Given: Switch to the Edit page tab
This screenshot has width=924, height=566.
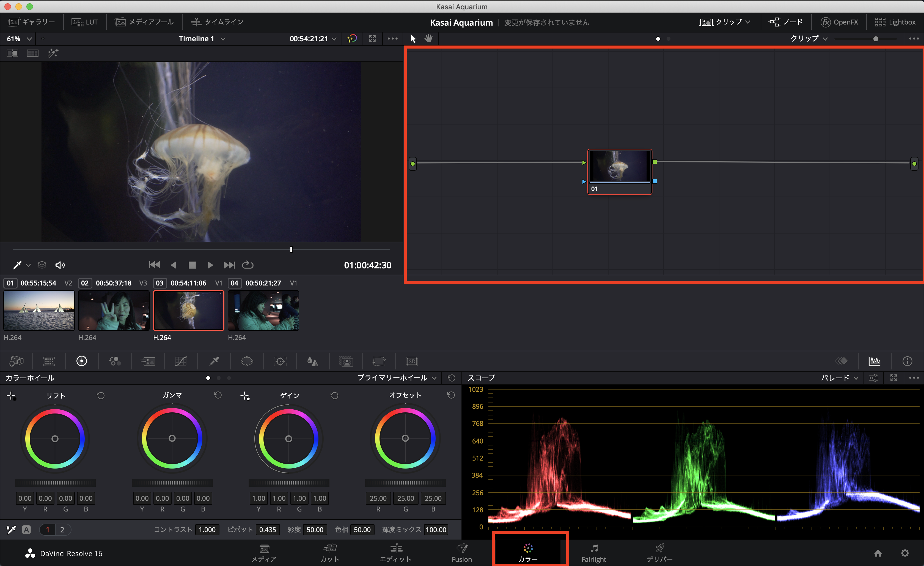Looking at the screenshot, I should 396,553.
